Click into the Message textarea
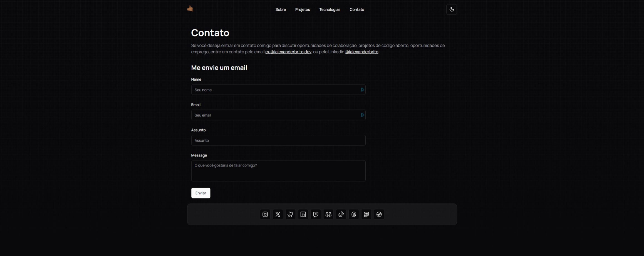 278,171
